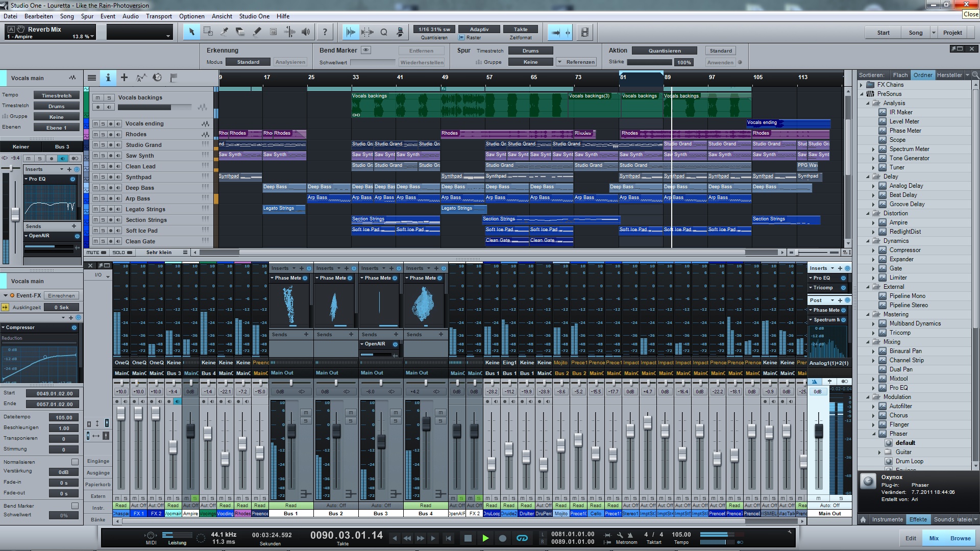Open the Ansicht menu
Viewport: 980px width, 551px height.
click(x=222, y=16)
